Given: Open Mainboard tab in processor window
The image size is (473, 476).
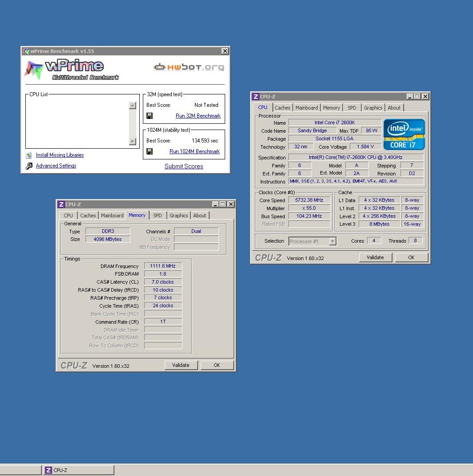Looking at the screenshot, I should coord(307,108).
